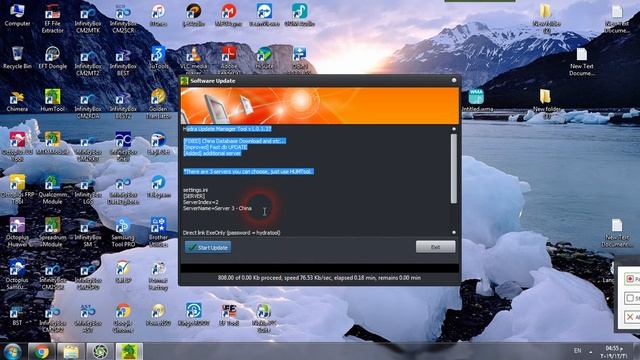Click the Windows Start orb
The image size is (640, 360).
coord(13,351)
